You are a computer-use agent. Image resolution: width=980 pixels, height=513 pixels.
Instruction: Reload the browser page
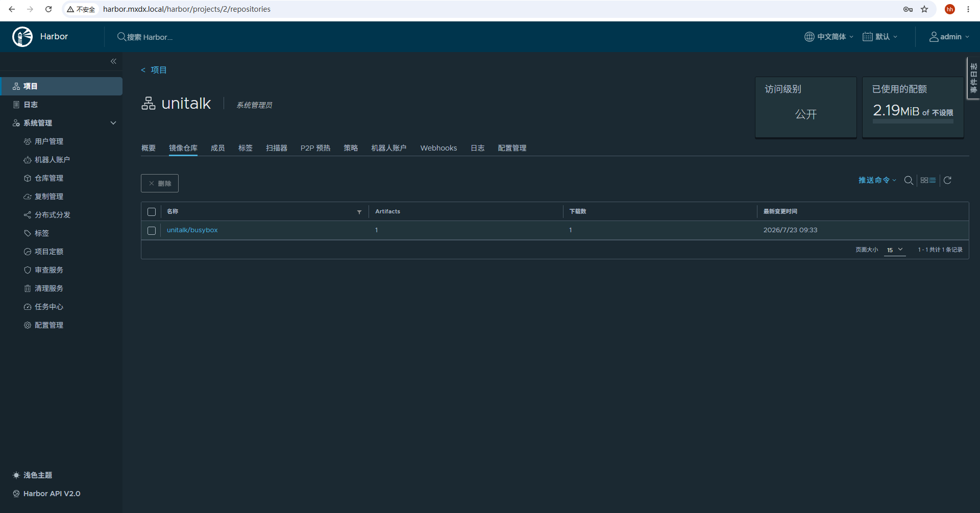pos(48,9)
